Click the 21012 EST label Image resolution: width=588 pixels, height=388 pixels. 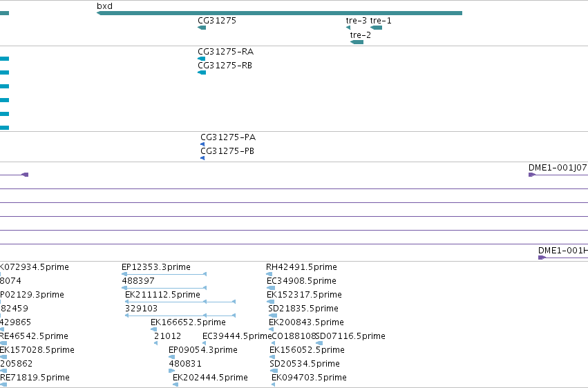point(168,336)
